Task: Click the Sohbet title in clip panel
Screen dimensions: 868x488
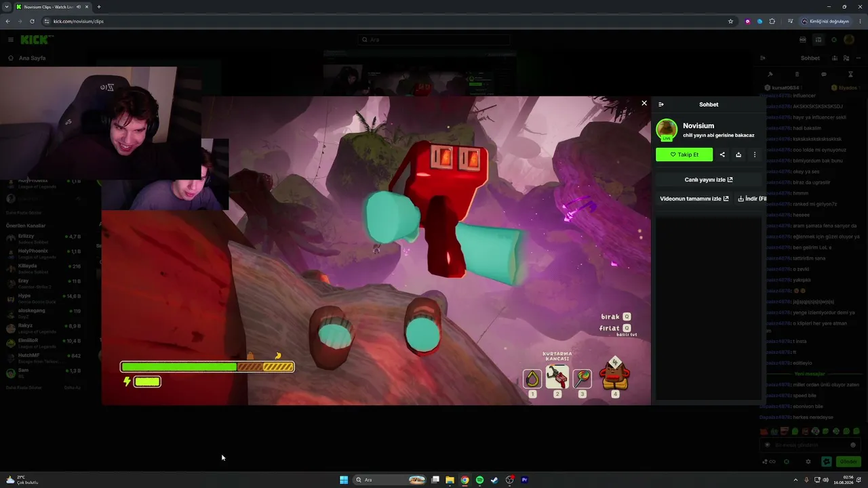Action: [x=709, y=104]
